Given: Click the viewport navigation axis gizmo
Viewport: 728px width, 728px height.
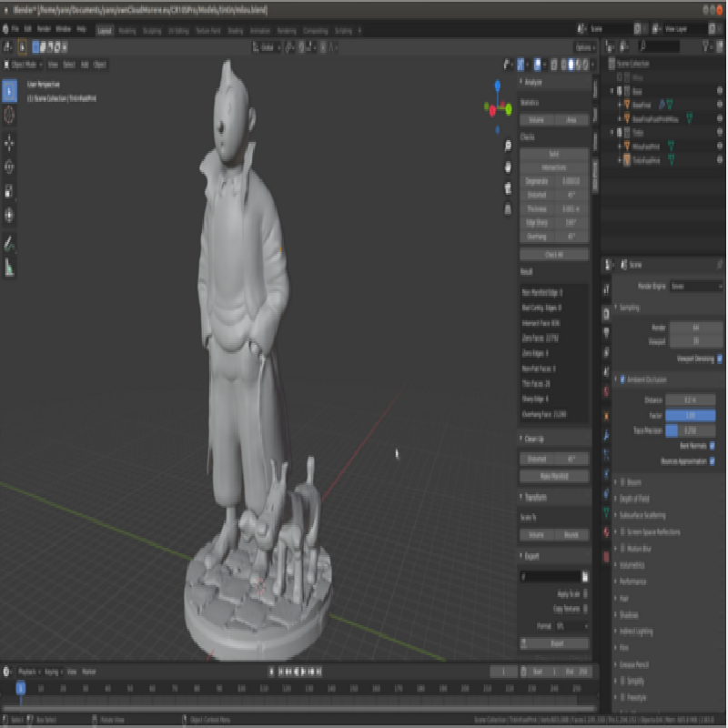Looking at the screenshot, I should point(498,107).
